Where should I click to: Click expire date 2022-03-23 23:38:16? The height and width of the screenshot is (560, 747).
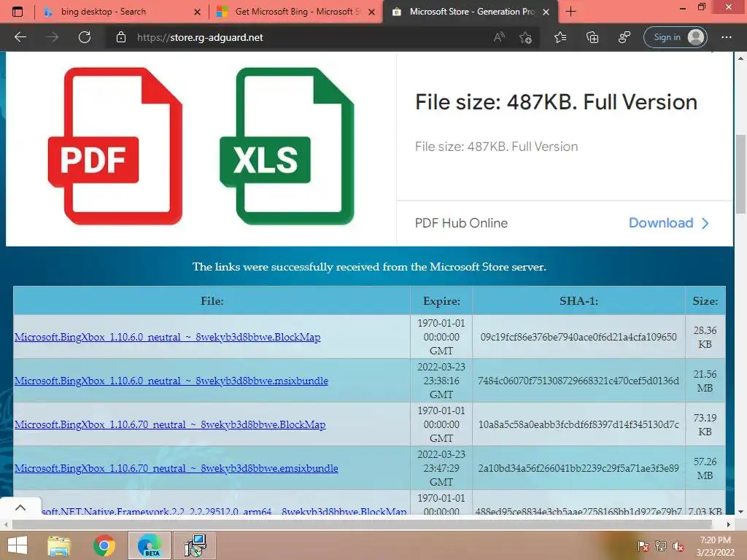[441, 381]
